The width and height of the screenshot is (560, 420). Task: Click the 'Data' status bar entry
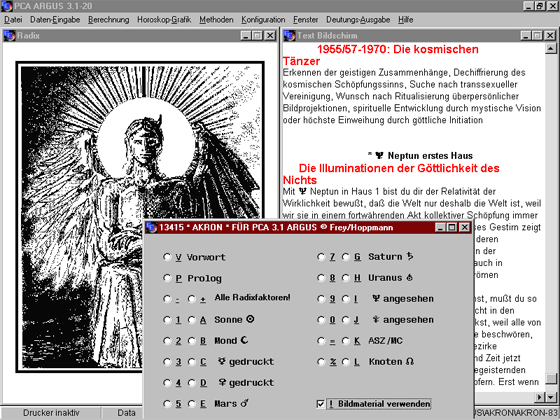tap(126, 413)
